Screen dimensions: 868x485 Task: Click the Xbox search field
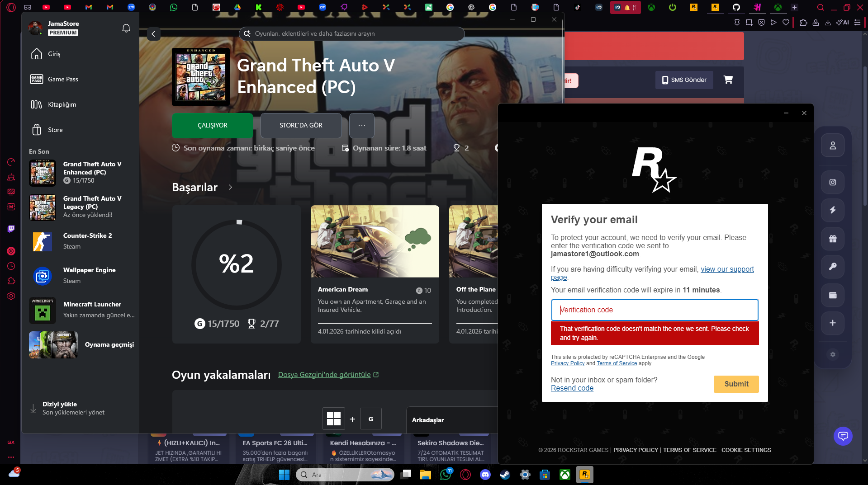[351, 34]
